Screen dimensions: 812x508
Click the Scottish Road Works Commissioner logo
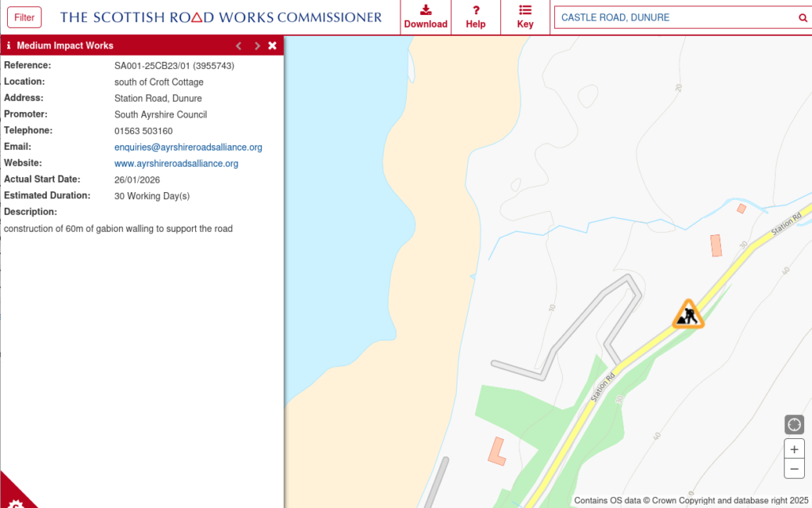(220, 17)
